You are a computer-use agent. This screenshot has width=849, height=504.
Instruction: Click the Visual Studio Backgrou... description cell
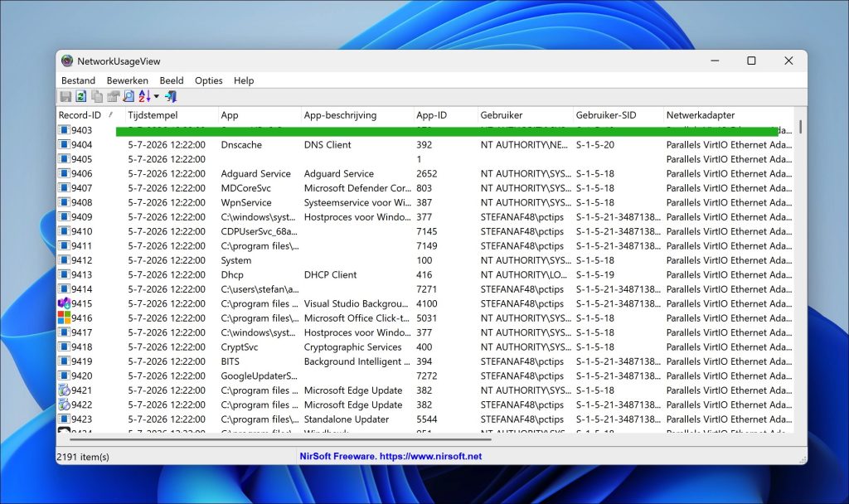(x=357, y=303)
